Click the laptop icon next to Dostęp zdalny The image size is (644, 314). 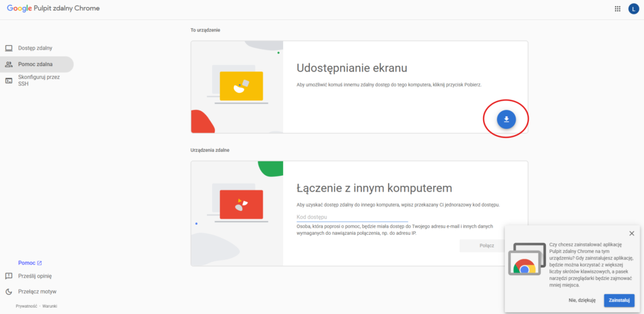(9, 48)
